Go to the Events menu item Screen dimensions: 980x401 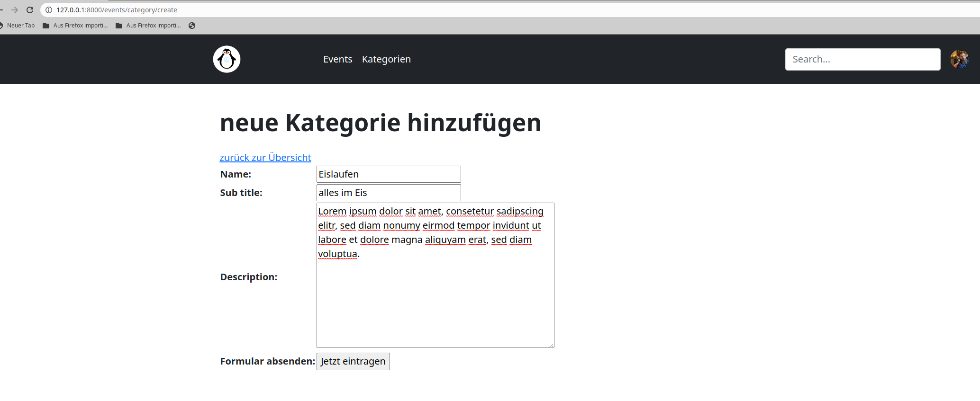337,59
